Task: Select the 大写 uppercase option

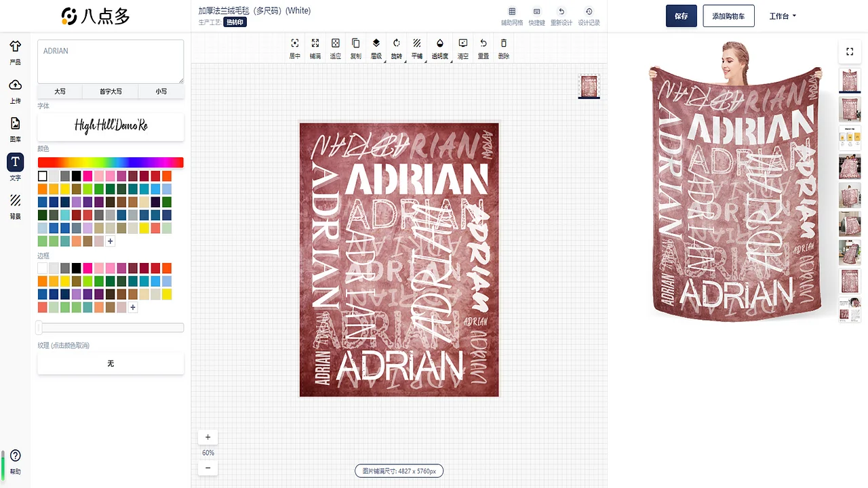Action: 60,91
